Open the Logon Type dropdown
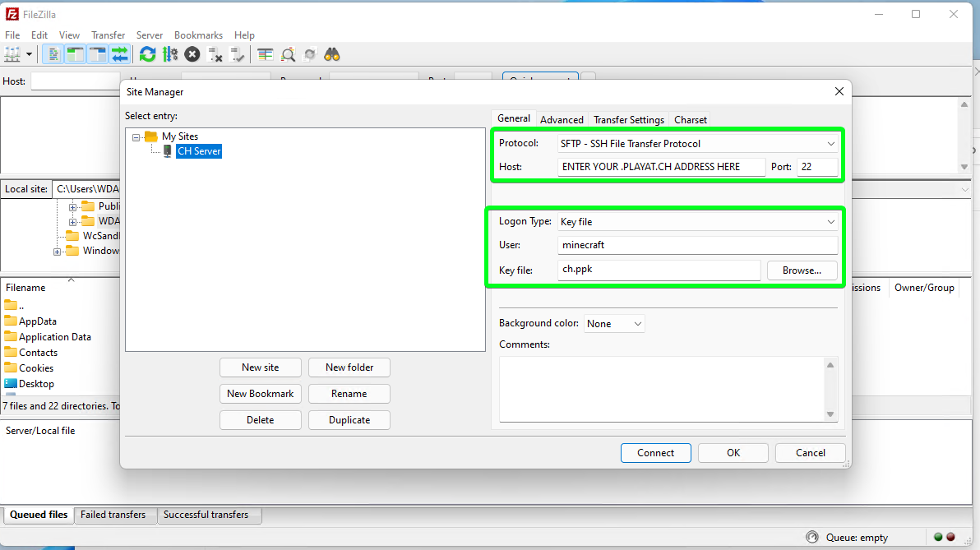Image resolution: width=980 pixels, height=550 pixels. pos(697,222)
